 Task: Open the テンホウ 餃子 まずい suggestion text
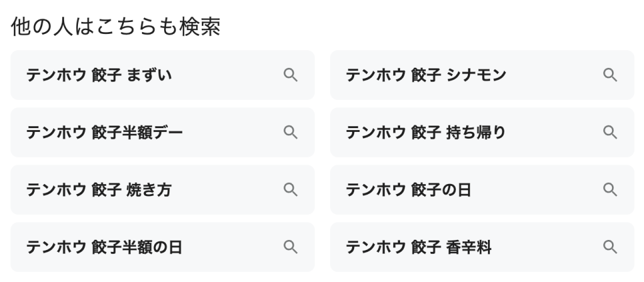coord(99,75)
